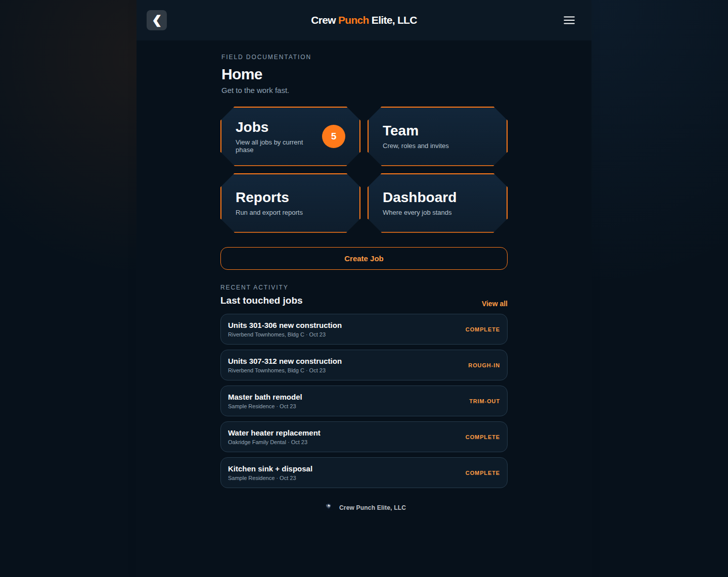Open the Team card
728x577 pixels.
click(x=437, y=136)
